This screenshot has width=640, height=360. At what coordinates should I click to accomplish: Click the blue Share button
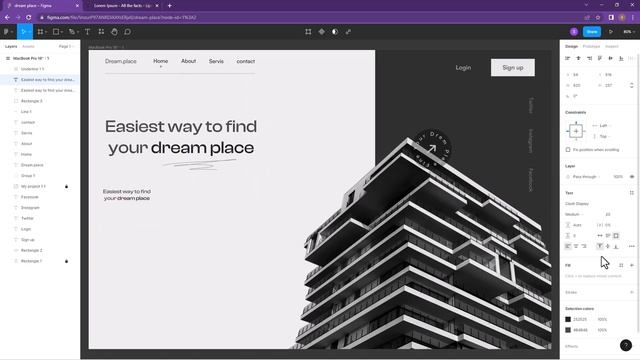(592, 32)
